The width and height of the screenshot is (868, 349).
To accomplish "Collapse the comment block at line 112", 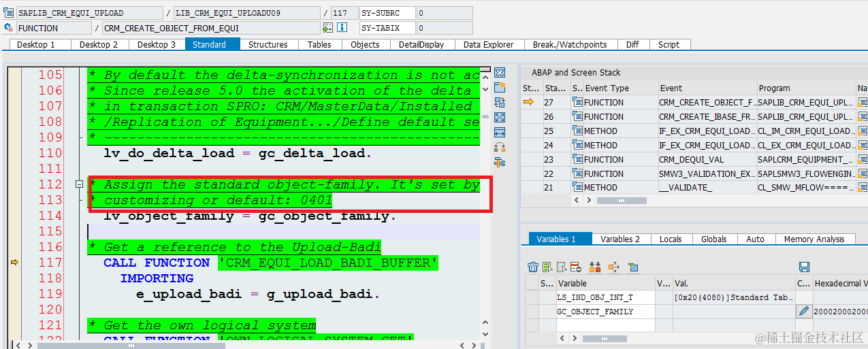I will pyautogui.click(x=79, y=184).
